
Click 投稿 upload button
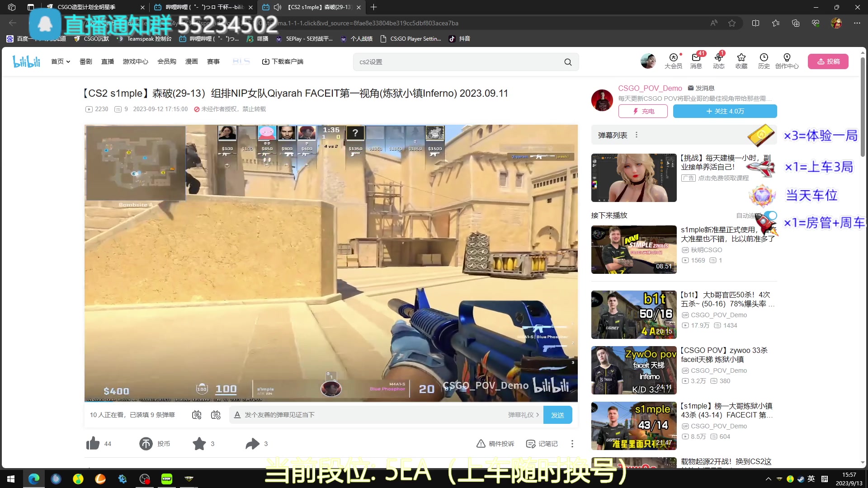828,61
